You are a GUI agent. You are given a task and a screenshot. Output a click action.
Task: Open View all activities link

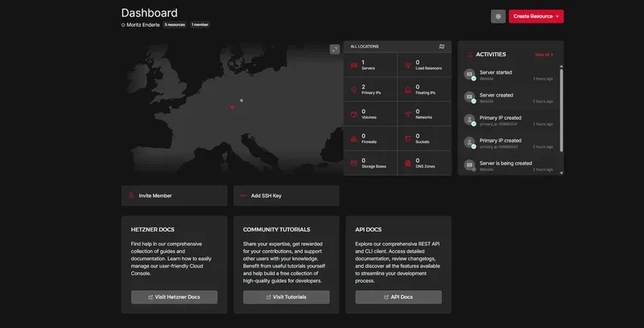[x=544, y=55]
